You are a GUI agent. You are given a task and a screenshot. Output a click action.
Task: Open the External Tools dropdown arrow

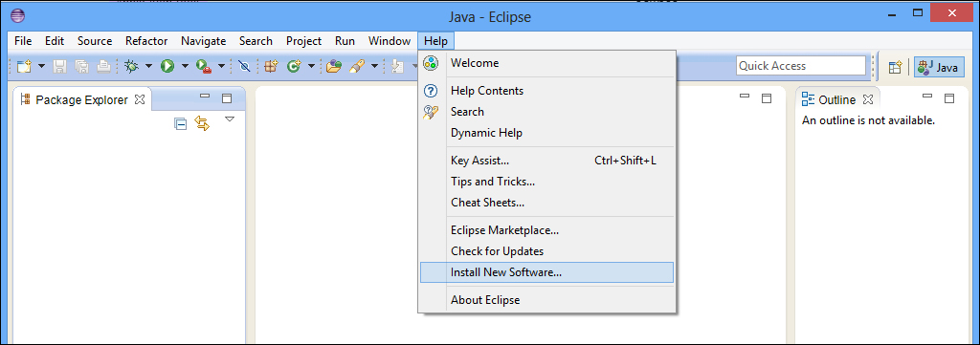coord(221,66)
